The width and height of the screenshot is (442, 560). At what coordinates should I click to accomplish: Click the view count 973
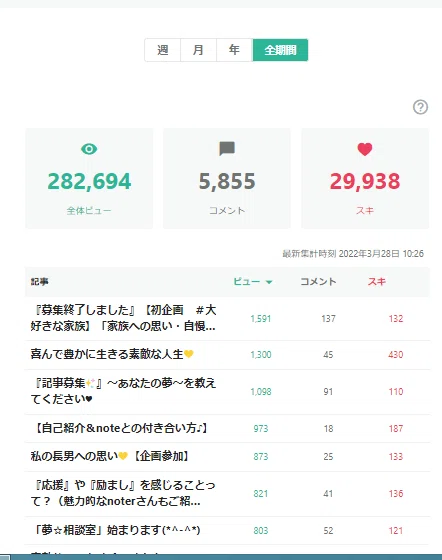(x=261, y=429)
